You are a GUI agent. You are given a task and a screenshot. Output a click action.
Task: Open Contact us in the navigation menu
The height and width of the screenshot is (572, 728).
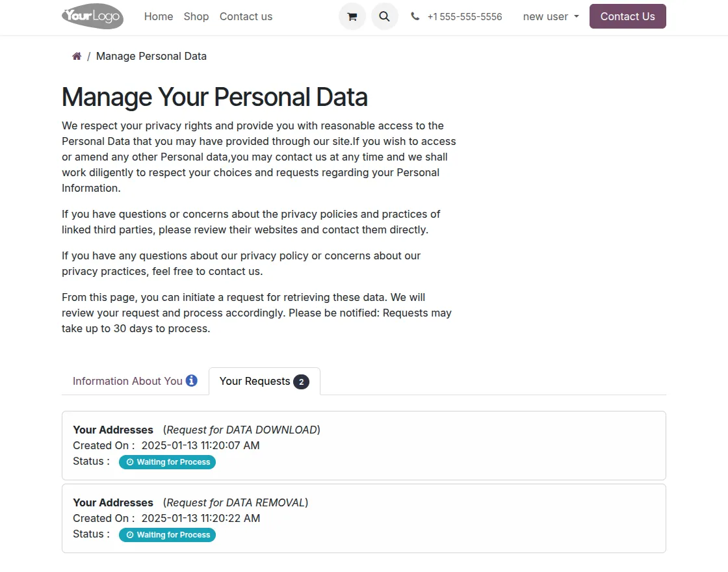pyautogui.click(x=246, y=17)
